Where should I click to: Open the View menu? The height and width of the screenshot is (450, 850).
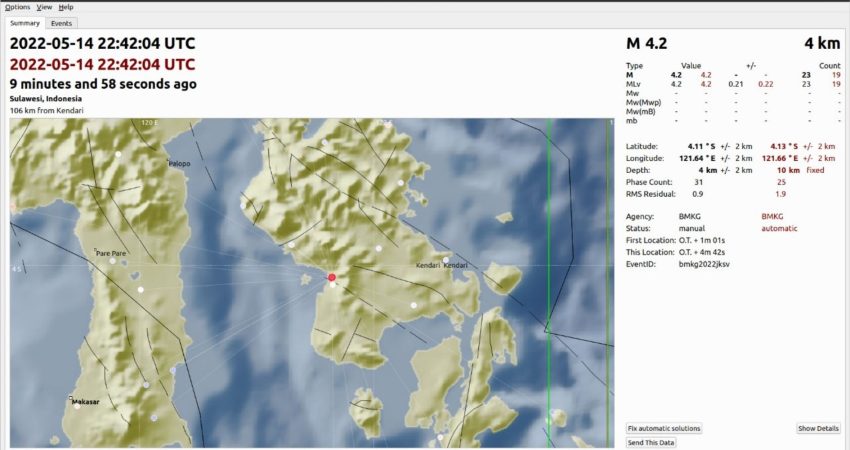[44, 7]
